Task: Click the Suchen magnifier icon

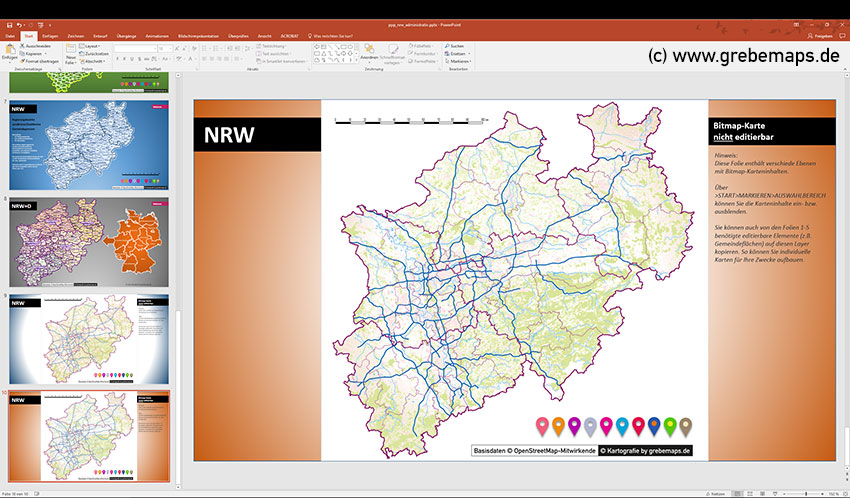Action: tap(446, 46)
